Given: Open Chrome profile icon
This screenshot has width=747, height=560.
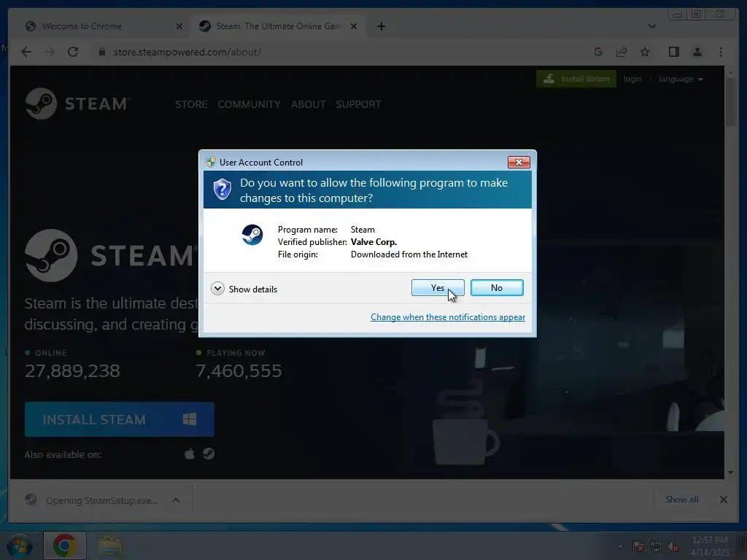Looking at the screenshot, I should [697, 52].
